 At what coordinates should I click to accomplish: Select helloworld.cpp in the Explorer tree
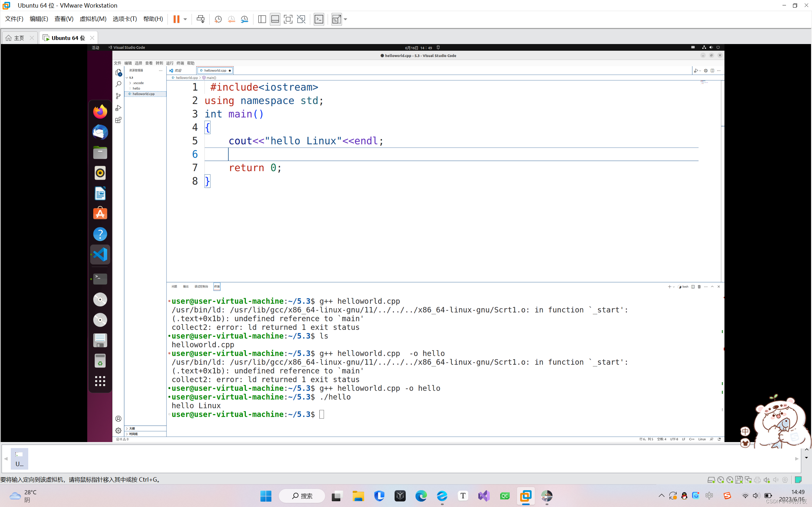(x=144, y=94)
